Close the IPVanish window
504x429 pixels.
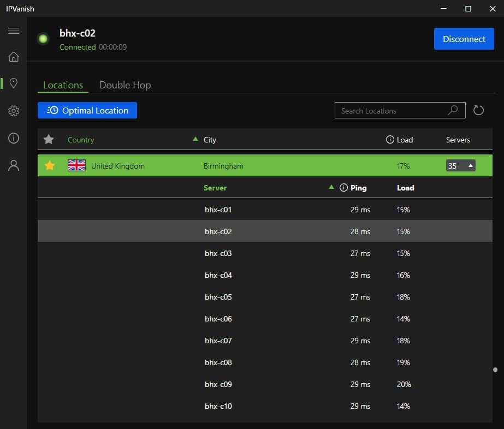493,9
